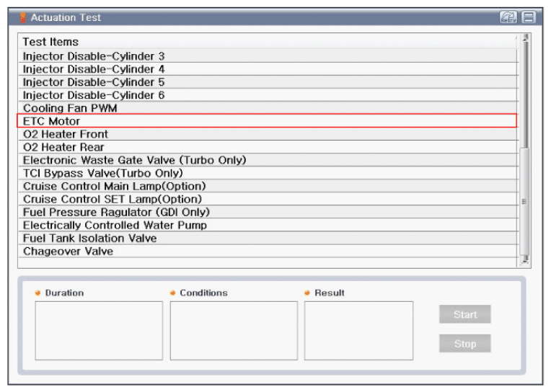This screenshot has height=392, width=551.
Task: Choose the O2 Heater Front row
Action: tap(268, 134)
